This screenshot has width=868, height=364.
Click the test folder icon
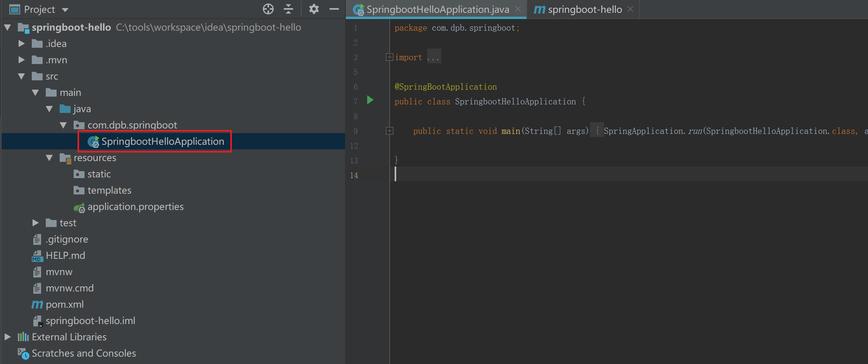(x=51, y=223)
